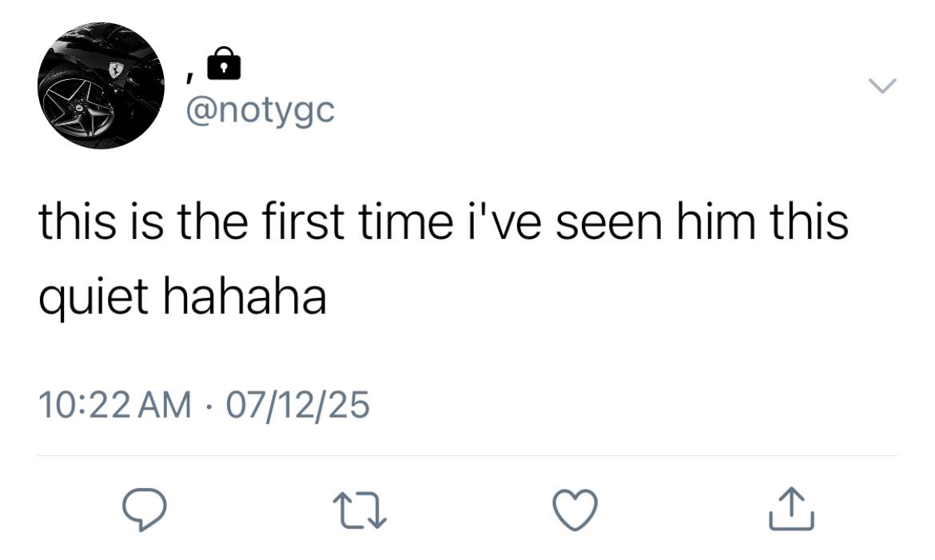935x560 pixels.
Task: Expand the tweet options chevron
Action: (882, 86)
